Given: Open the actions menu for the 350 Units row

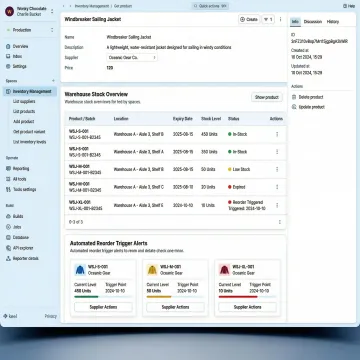Looking at the screenshot, I should click(277, 152).
